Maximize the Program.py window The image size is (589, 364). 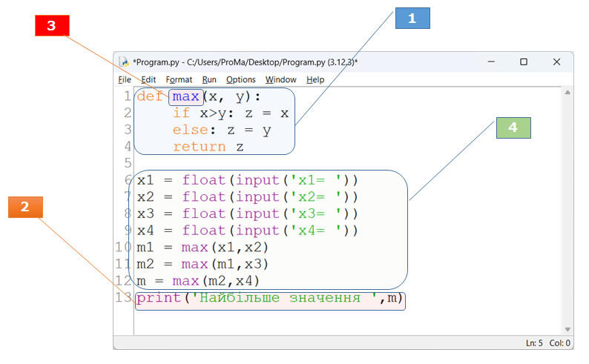524,62
